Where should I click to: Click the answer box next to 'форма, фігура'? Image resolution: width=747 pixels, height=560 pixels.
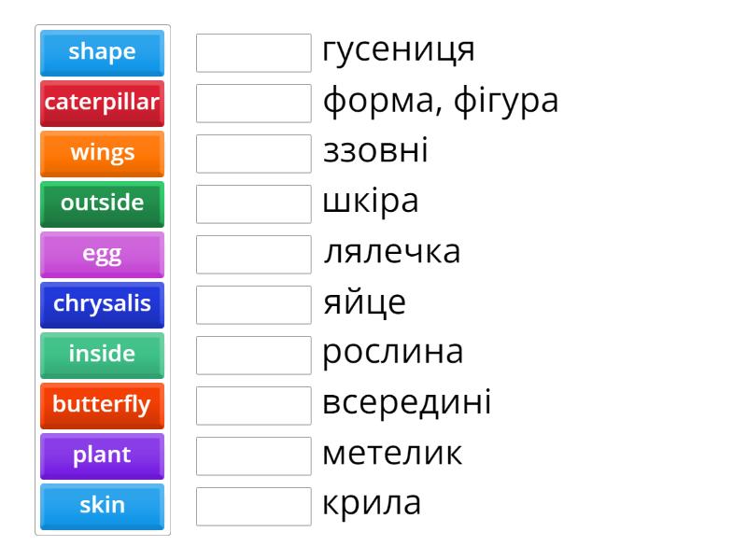click(254, 104)
